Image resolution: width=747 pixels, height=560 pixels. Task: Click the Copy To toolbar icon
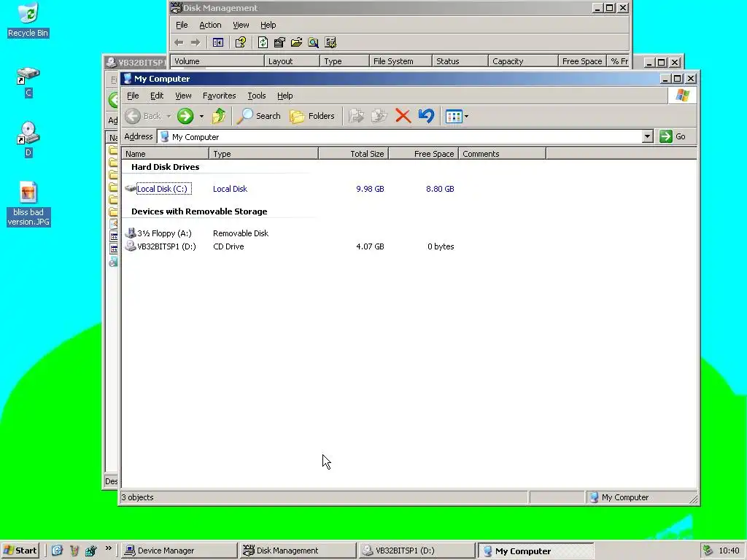click(x=379, y=116)
